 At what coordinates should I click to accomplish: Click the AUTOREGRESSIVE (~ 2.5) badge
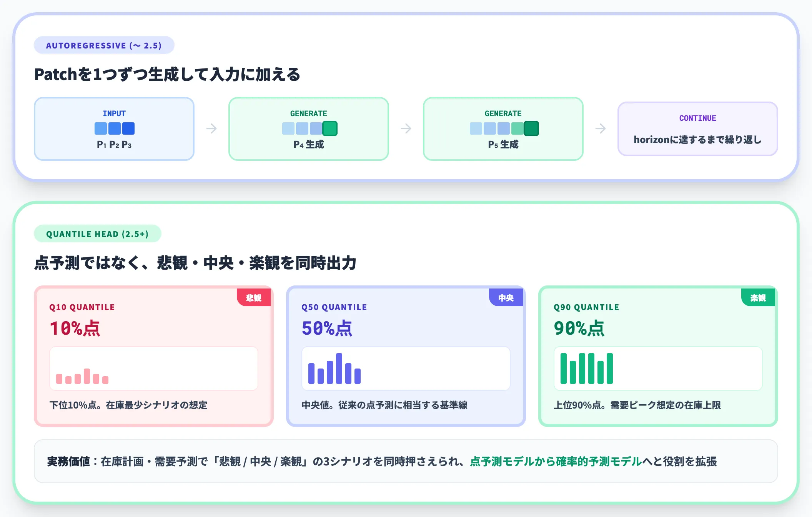pyautogui.click(x=104, y=45)
